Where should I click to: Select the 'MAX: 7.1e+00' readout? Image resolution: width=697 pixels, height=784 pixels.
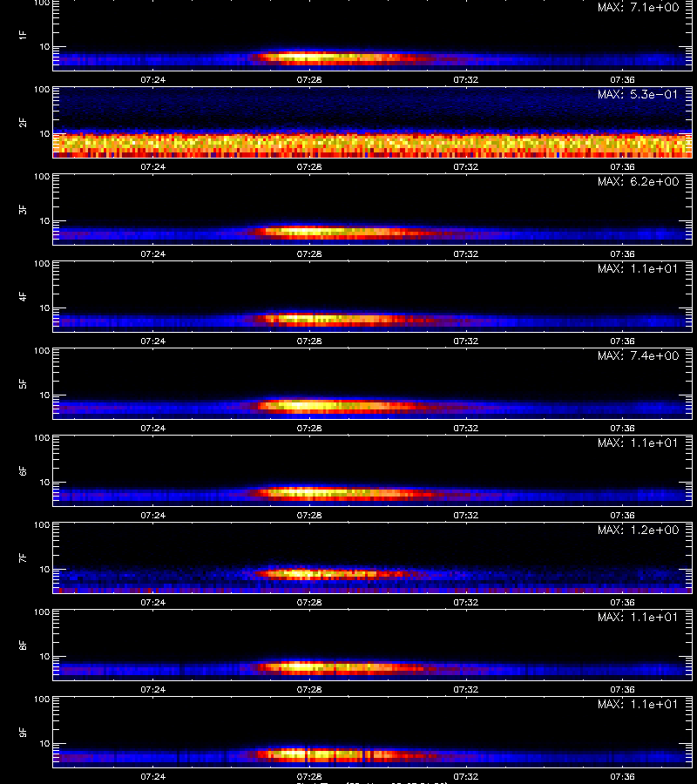pos(638,8)
